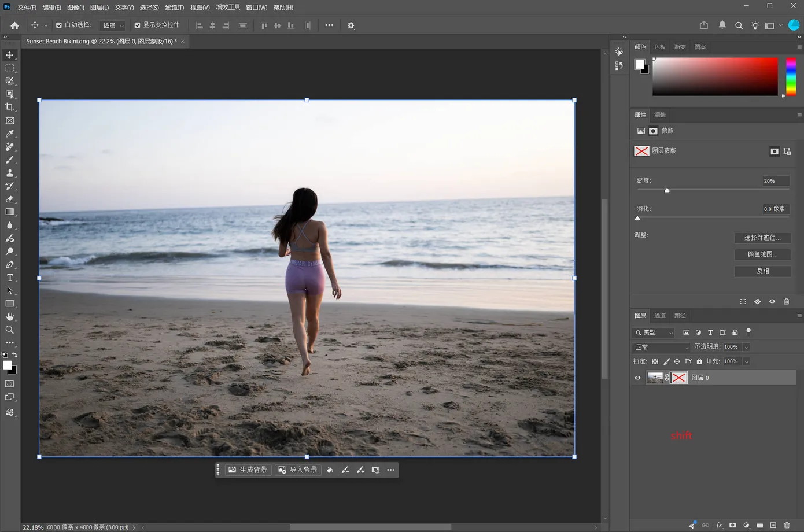Click the 生成背景 button
This screenshot has width=804, height=532.
coord(248,470)
